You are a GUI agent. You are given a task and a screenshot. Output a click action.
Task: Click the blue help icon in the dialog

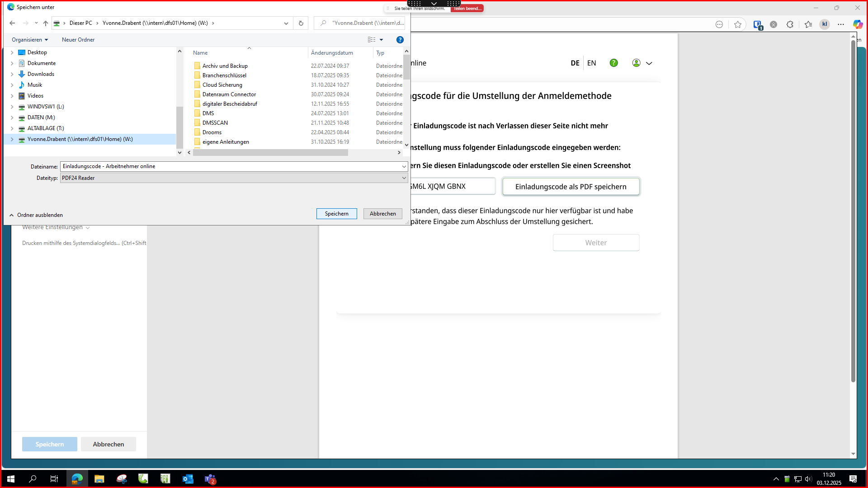click(x=400, y=40)
